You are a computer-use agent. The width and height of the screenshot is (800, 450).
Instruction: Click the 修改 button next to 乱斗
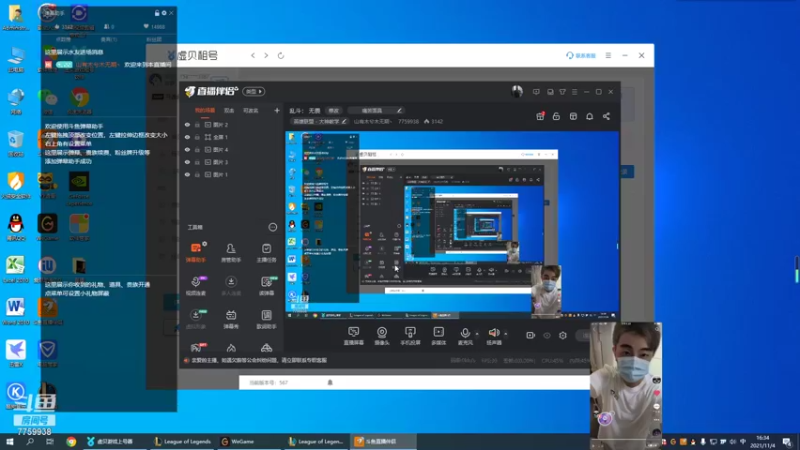click(x=333, y=110)
